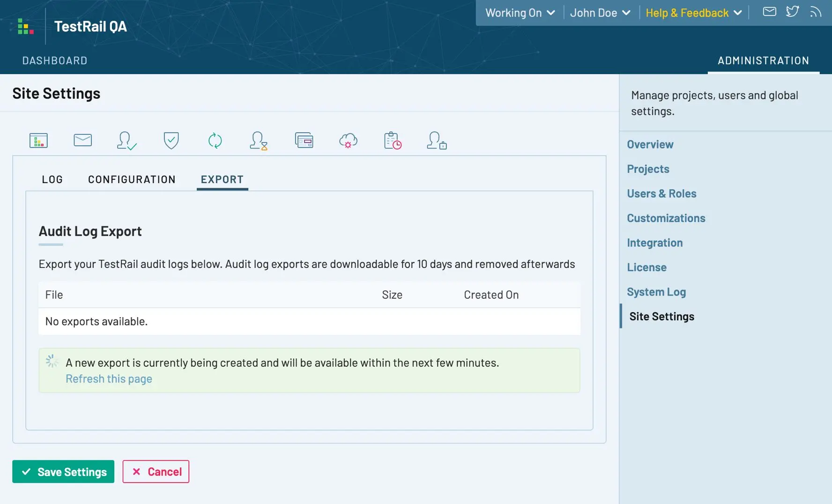Open the clipboard clock auditing icon tab
This screenshot has width=832, height=504.
pos(393,141)
